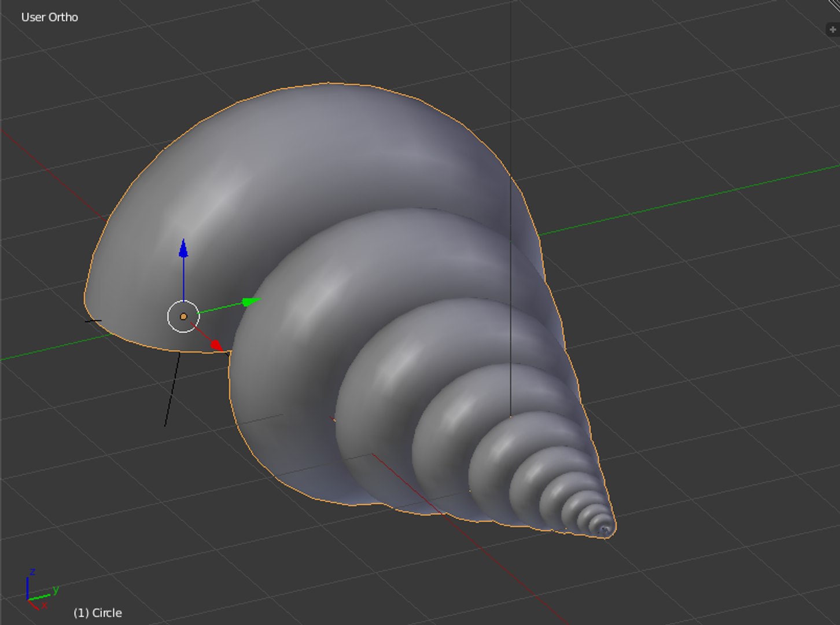Click the tall vertical black line
This screenshot has width=840, height=625.
click(x=510, y=208)
